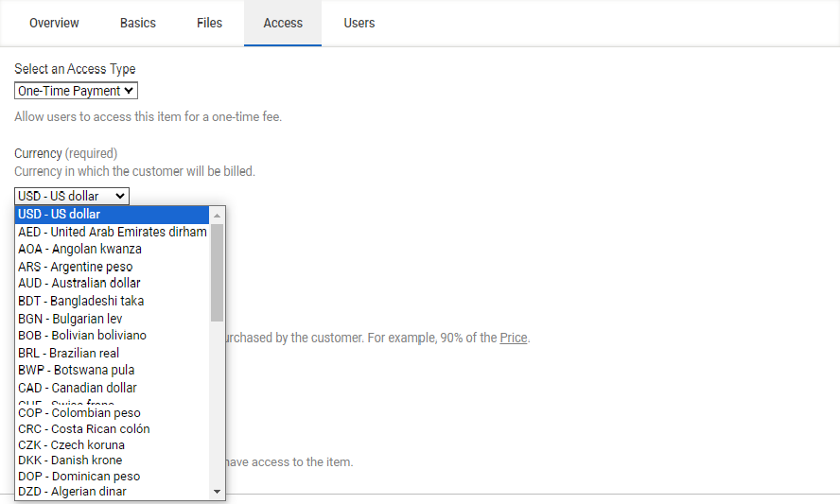
Task: Select CZK - Czech koruna
Action: click(x=112, y=445)
